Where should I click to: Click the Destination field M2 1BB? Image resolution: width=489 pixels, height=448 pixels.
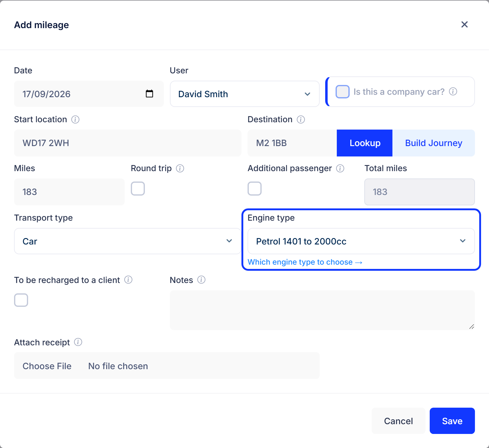292,143
